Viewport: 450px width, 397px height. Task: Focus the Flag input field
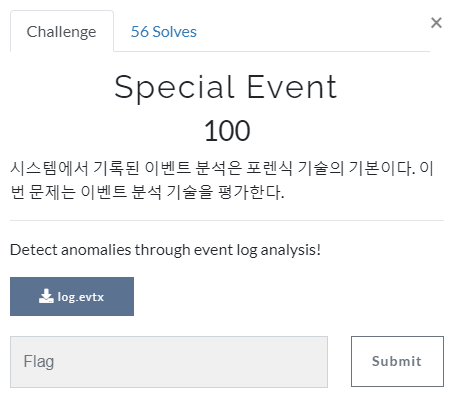click(x=169, y=362)
